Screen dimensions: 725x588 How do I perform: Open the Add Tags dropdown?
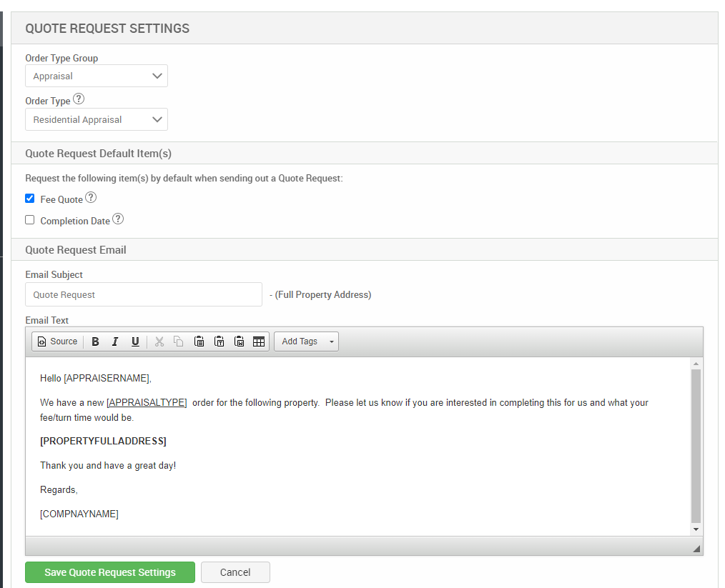[x=307, y=342]
